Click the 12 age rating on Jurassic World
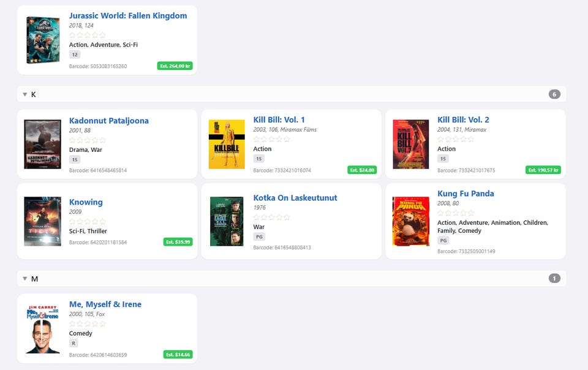This screenshot has height=370, width=588. [75, 55]
